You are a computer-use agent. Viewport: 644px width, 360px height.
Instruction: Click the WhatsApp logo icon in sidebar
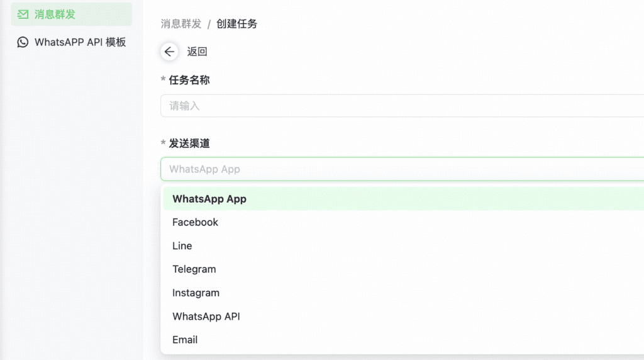(23, 42)
